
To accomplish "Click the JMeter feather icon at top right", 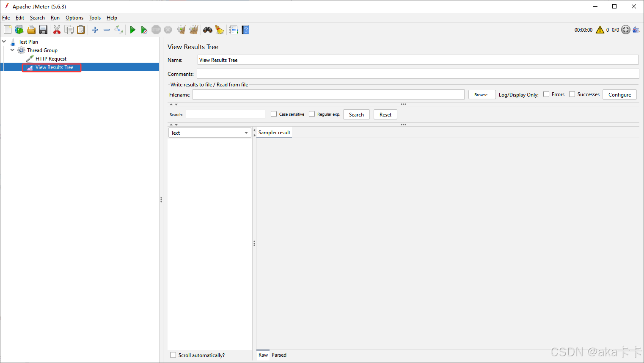I will [x=636, y=30].
